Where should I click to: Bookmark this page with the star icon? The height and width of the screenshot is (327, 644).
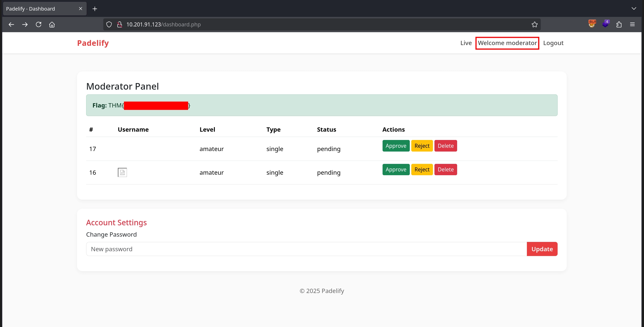(534, 24)
